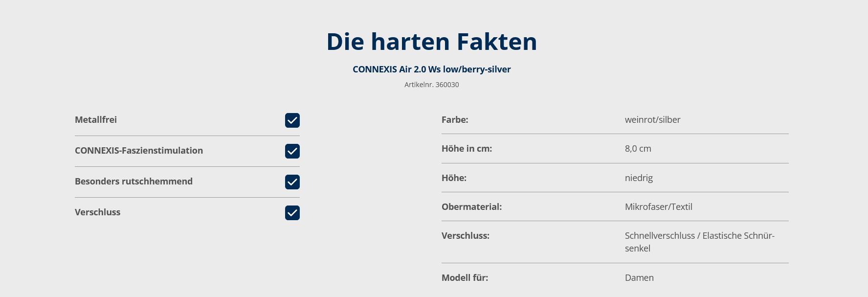The height and width of the screenshot is (297, 868).
Task: Click the 'Farbe:' specification label
Action: click(x=455, y=120)
